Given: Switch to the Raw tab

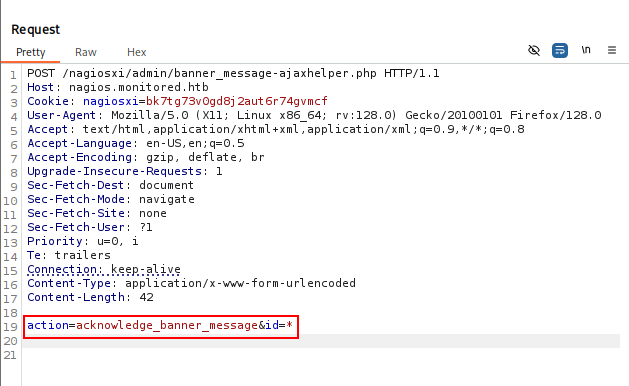Looking at the screenshot, I should tap(86, 52).
